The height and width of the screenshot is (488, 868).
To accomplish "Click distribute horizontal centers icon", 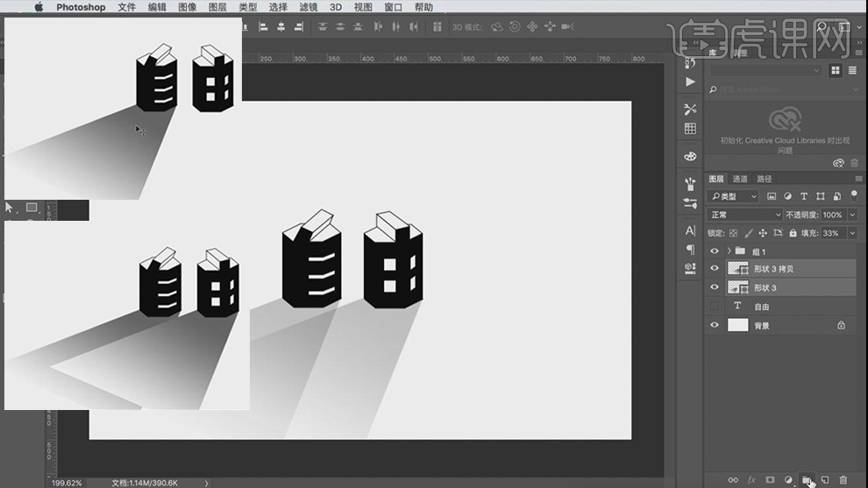I will [x=395, y=26].
